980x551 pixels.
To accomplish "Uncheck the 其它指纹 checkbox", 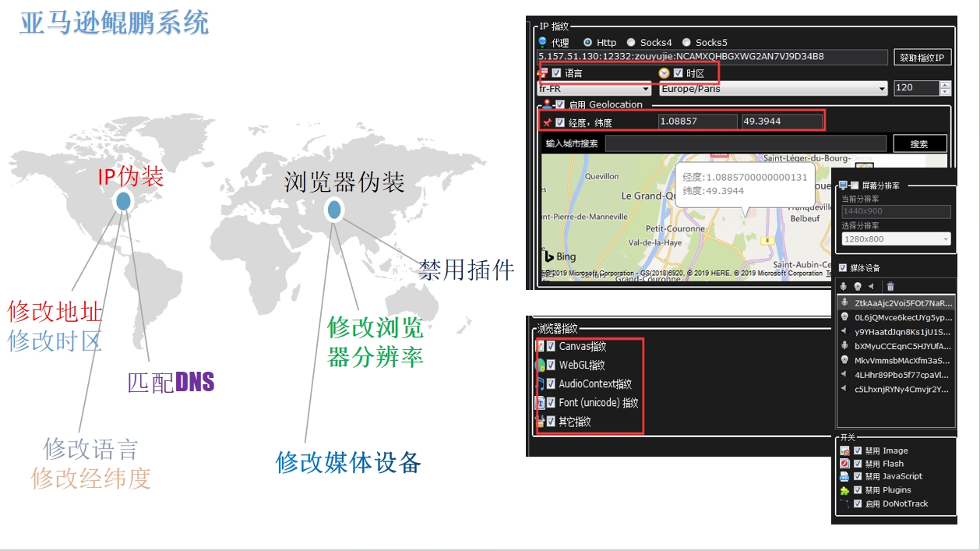I will coord(551,422).
